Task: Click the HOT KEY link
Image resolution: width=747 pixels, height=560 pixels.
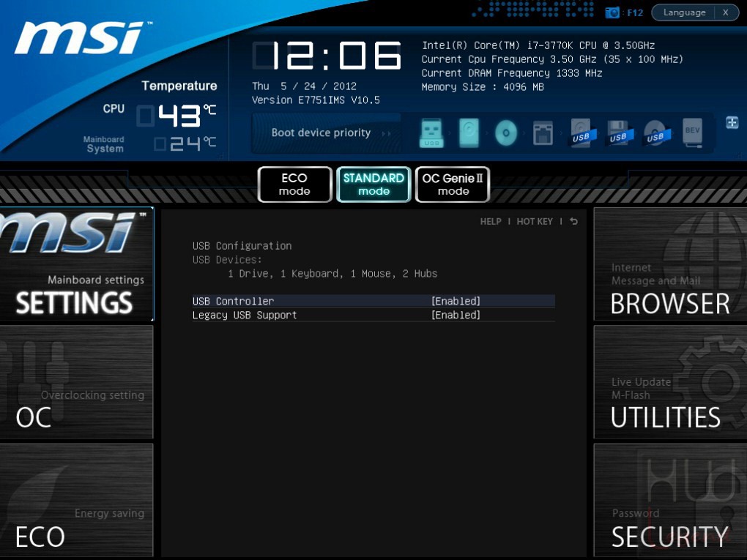Action: [x=535, y=221]
